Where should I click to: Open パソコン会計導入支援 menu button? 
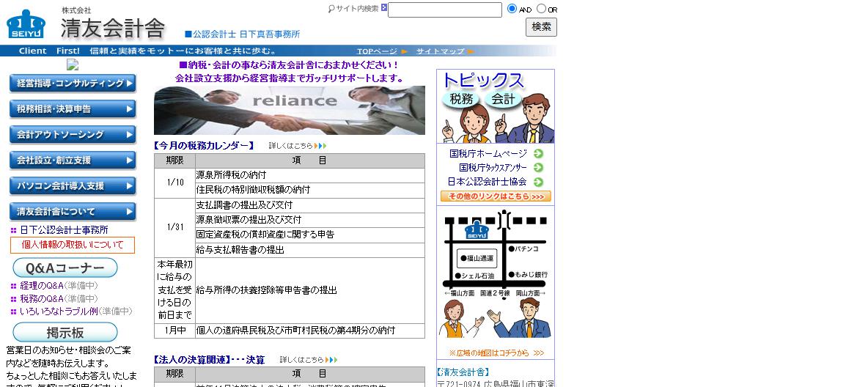tap(73, 186)
